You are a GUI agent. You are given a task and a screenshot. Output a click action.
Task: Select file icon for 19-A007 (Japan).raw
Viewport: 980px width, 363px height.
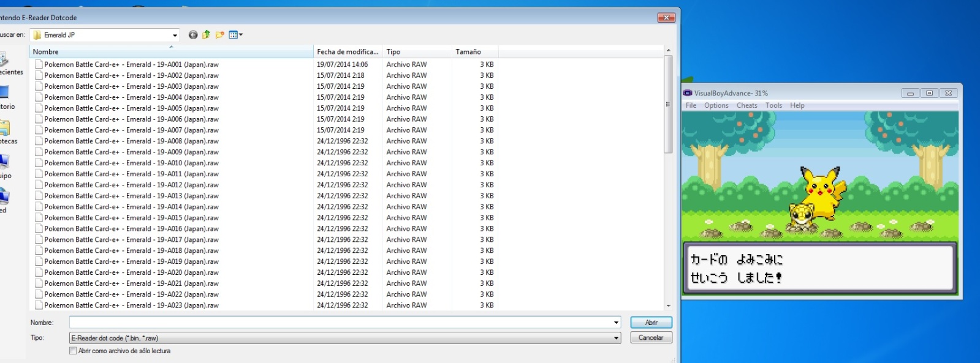click(x=39, y=130)
